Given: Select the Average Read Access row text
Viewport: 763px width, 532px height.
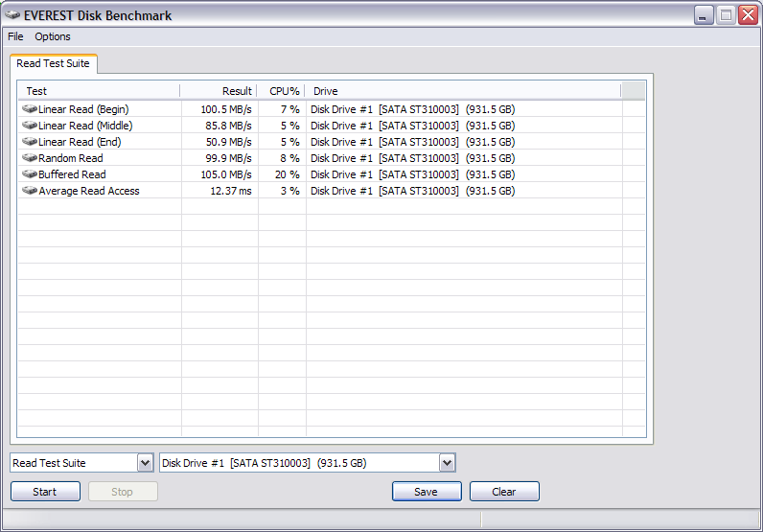Looking at the screenshot, I should click(x=89, y=191).
